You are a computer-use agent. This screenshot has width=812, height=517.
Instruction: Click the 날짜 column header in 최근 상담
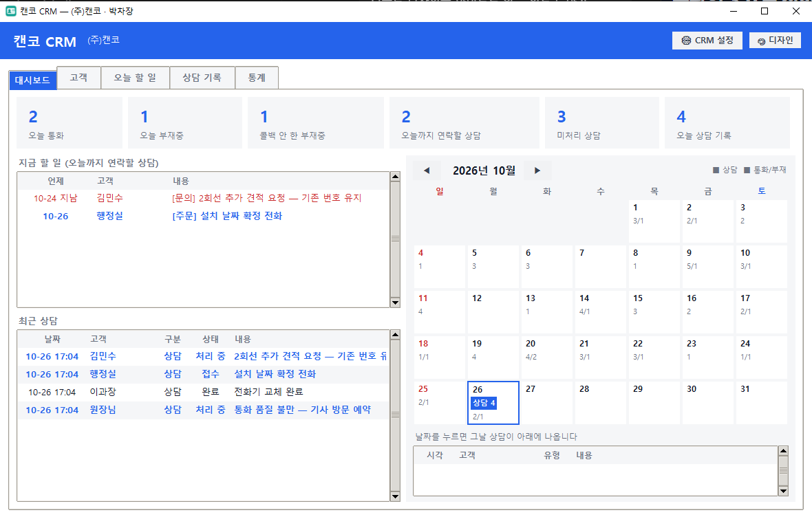[52, 339]
